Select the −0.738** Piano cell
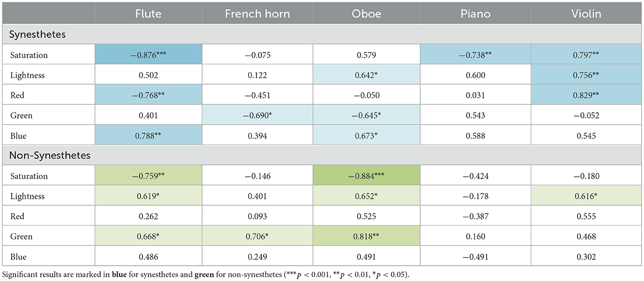644x281 pixels. point(475,55)
